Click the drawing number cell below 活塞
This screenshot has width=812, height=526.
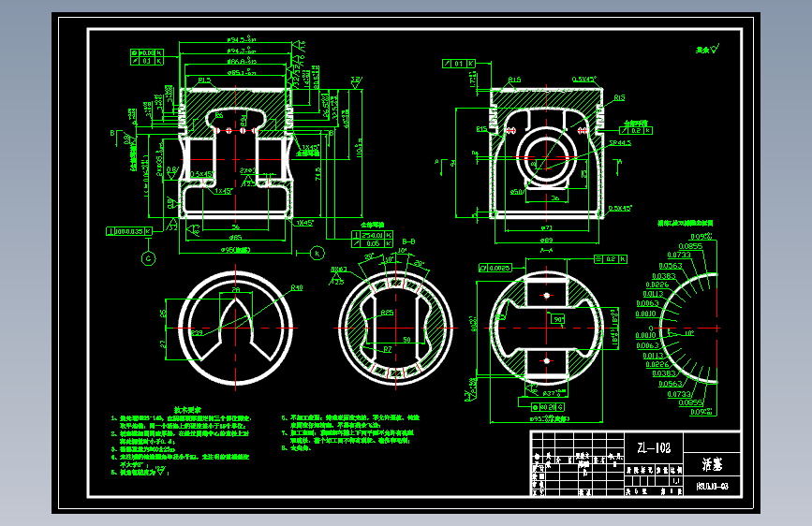click(x=712, y=486)
